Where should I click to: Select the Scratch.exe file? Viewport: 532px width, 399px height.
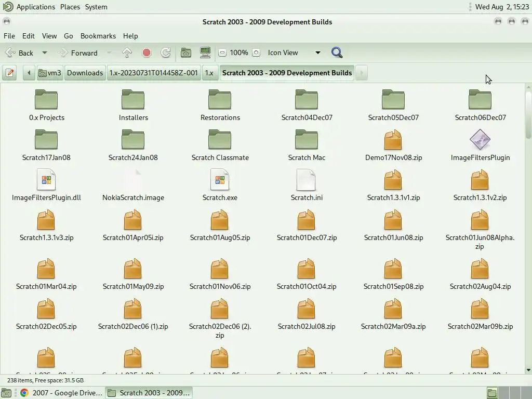(220, 185)
